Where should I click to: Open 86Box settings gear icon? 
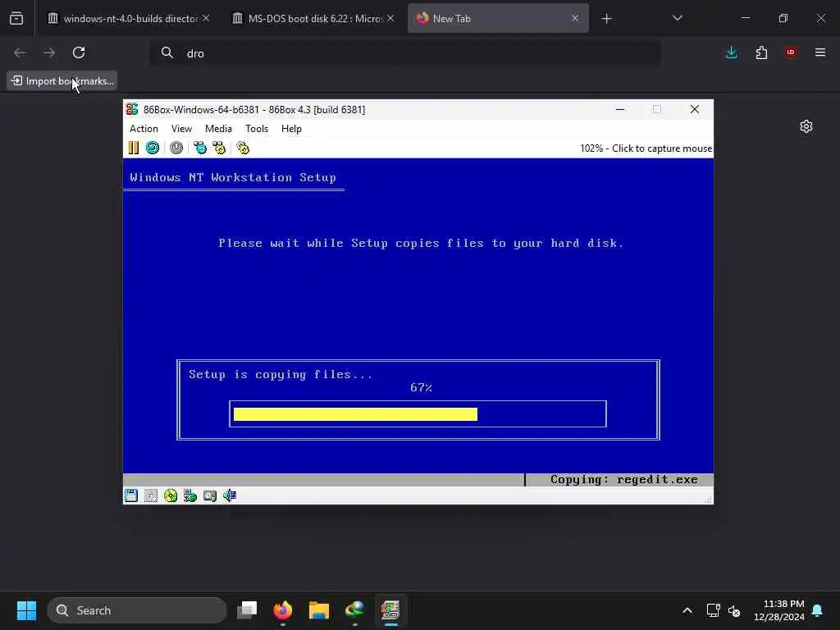coord(243,148)
